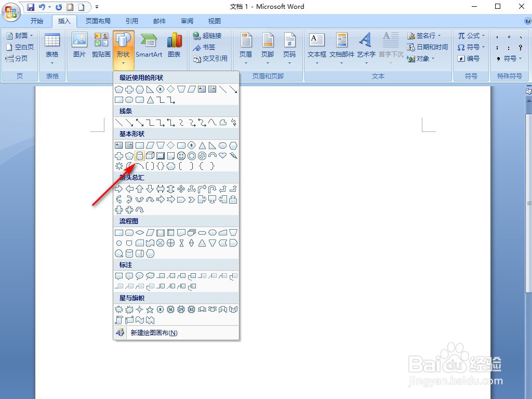
Task: Select the Freeform line tool
Action: [222, 123]
